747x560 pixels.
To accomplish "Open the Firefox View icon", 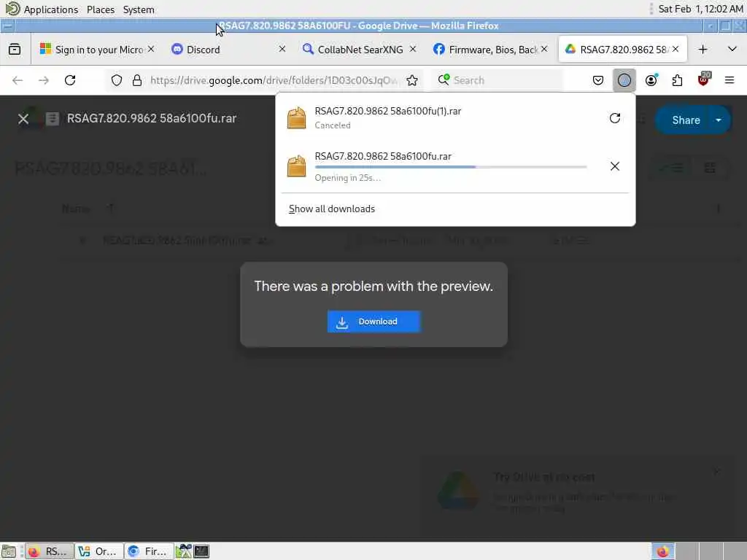I will click(15, 49).
